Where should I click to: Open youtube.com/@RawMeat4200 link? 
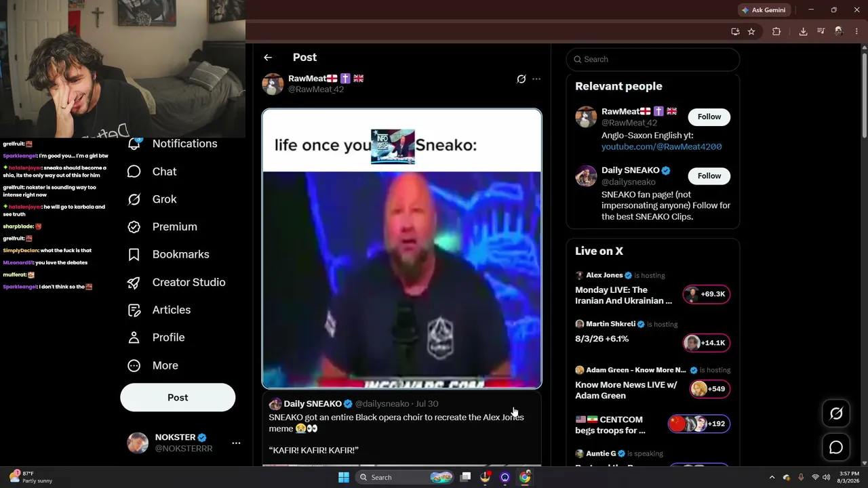[x=661, y=146]
